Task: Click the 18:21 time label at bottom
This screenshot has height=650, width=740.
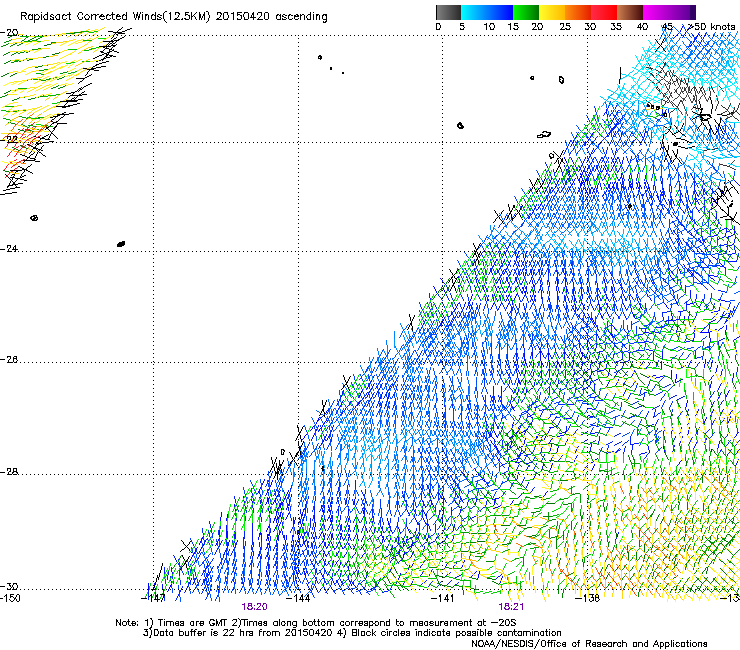Action: tap(511, 607)
